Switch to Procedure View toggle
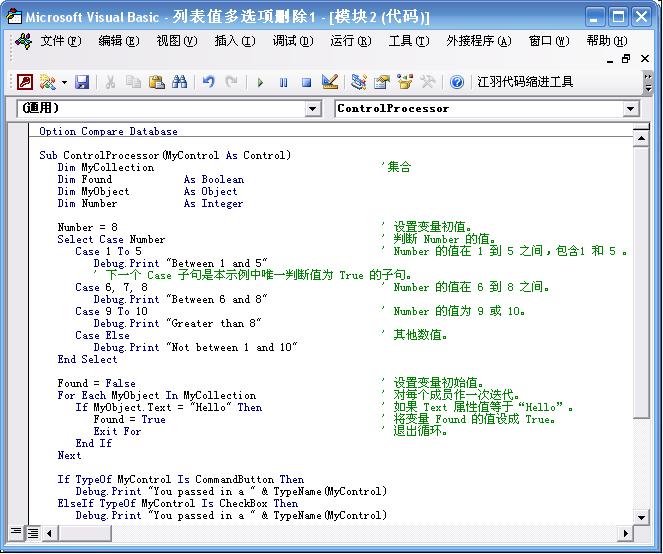Screen dimensions: 663x554 coord(16,532)
